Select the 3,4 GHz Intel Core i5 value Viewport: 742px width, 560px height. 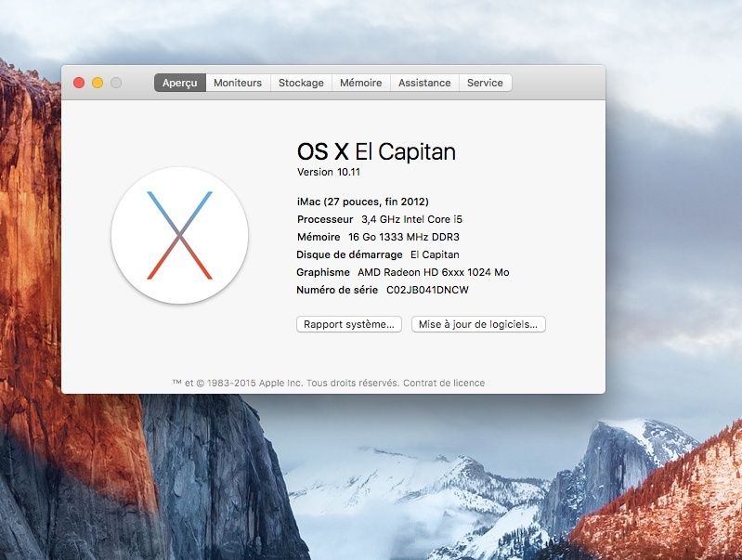click(x=411, y=219)
